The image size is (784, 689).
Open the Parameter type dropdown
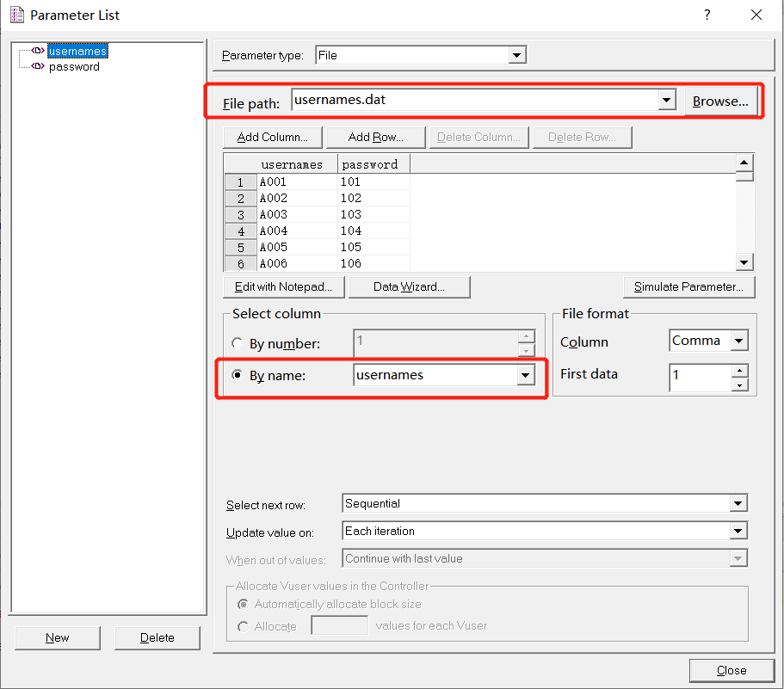pos(517,55)
